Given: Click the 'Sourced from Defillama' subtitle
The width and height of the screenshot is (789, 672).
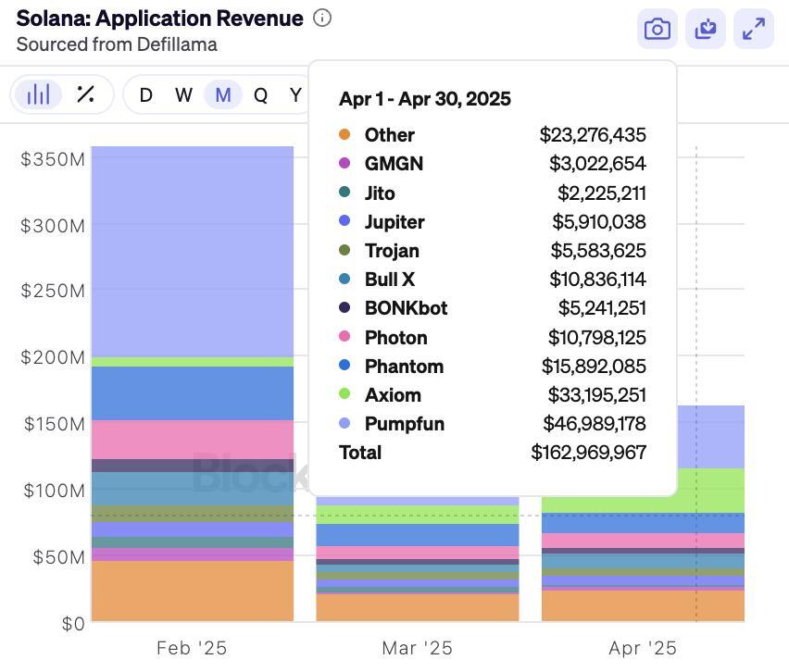Looking at the screenshot, I should click(x=117, y=44).
